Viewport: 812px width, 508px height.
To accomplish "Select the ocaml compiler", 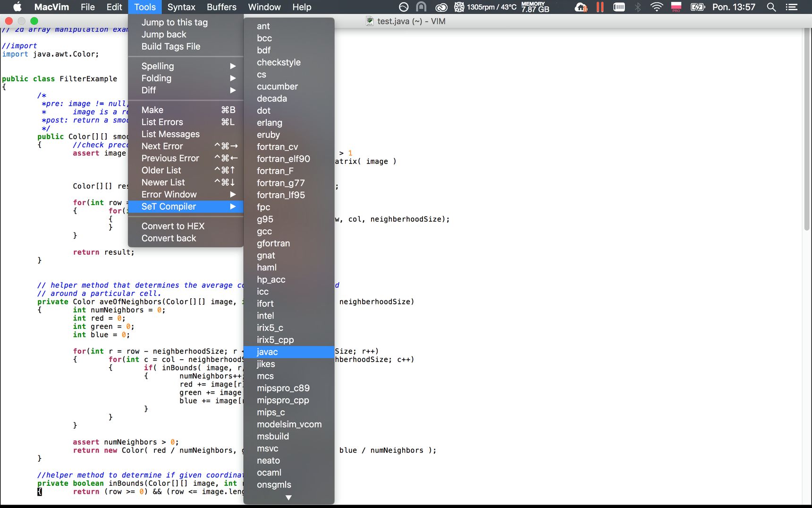I will [289, 473].
